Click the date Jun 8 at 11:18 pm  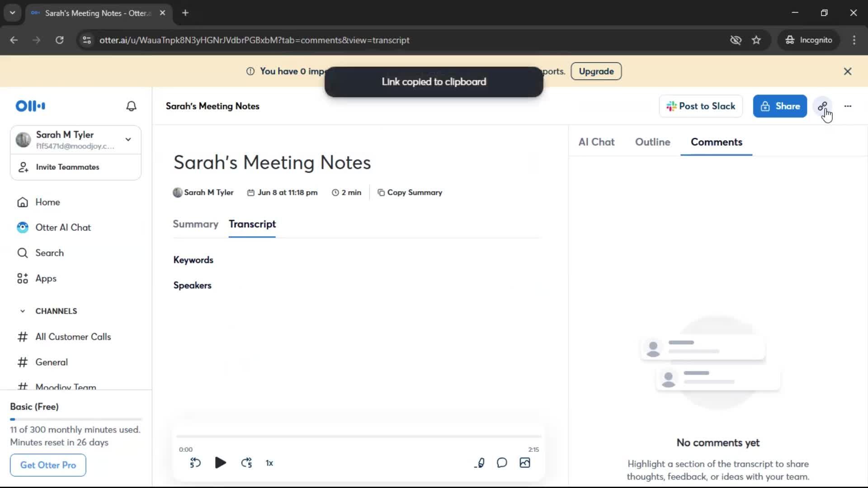(282, 192)
